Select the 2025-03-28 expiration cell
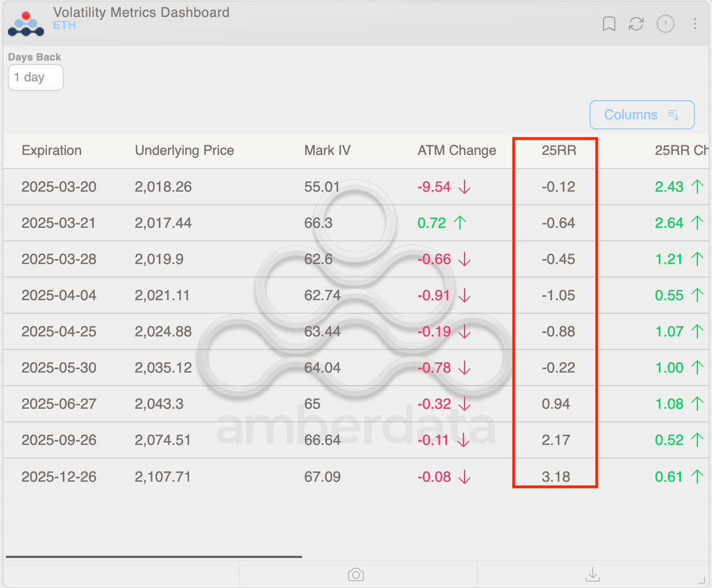Screen dimensions: 712x588 59,259
